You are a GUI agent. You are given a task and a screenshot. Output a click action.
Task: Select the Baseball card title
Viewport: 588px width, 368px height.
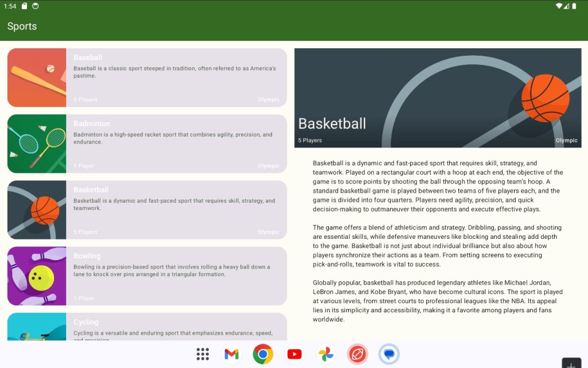click(88, 57)
